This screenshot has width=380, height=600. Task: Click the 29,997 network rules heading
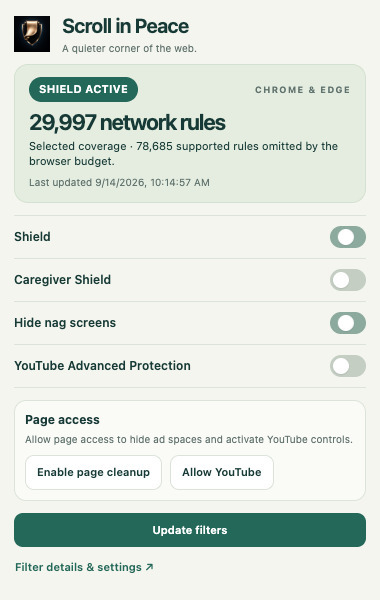click(127, 122)
